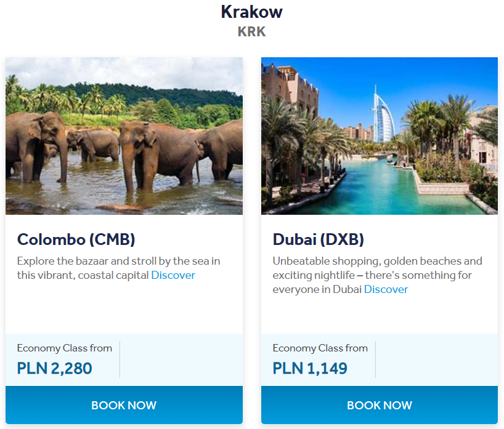Click the PLN 1,149 Dubai fare
Viewport: 504px width, 429px height.
tap(310, 368)
